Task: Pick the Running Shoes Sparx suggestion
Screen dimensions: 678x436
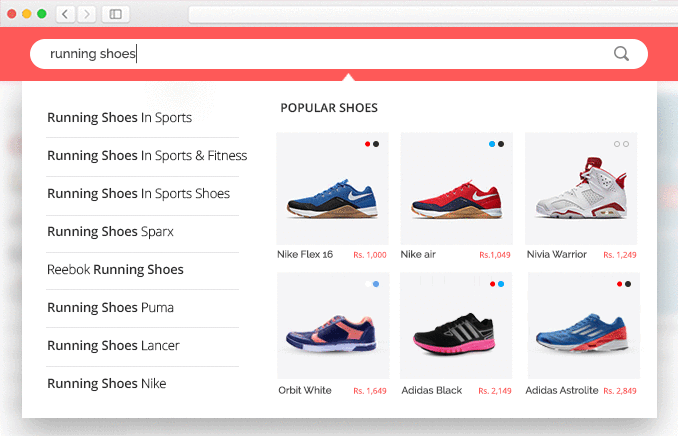Action: click(110, 232)
